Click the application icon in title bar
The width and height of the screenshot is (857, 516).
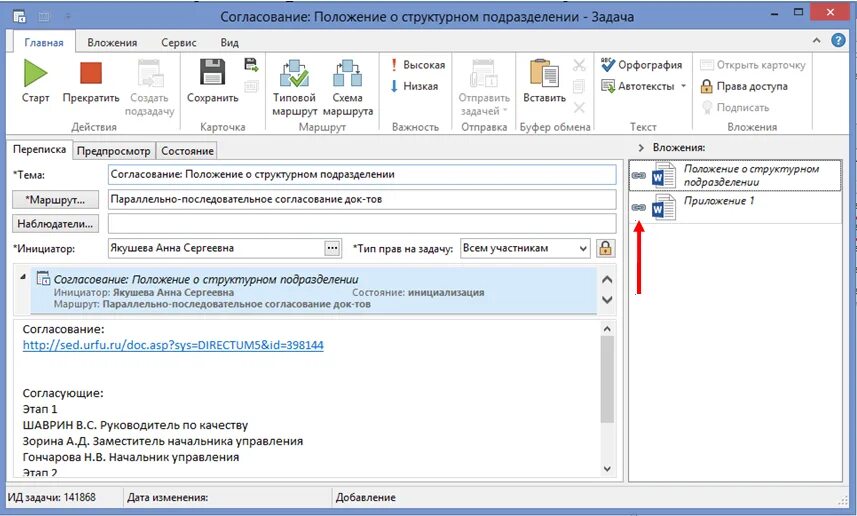[x=19, y=16]
